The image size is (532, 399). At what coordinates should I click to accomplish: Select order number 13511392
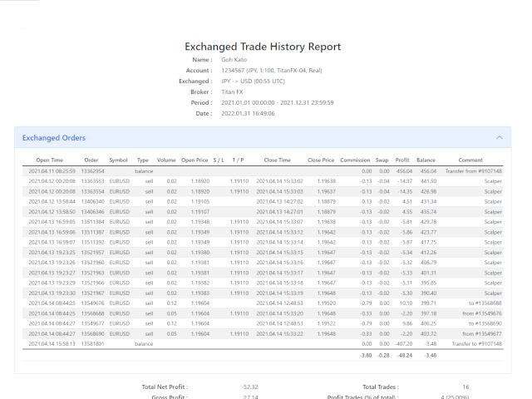point(92,242)
